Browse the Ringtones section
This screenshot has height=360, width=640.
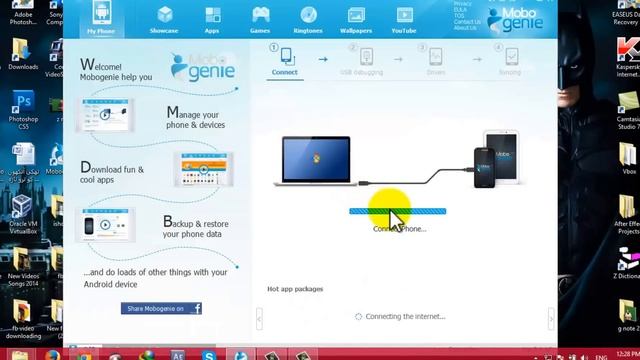[308, 19]
